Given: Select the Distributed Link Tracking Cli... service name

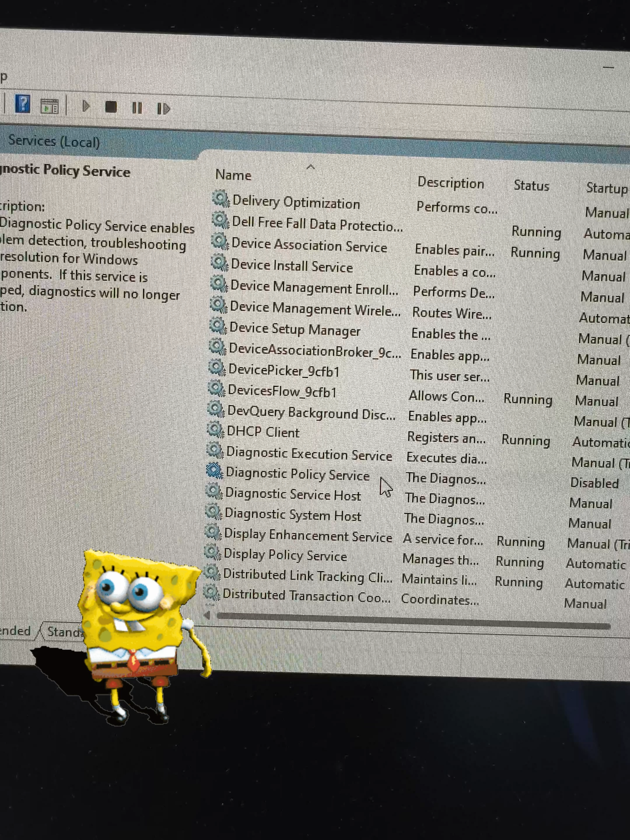Looking at the screenshot, I should coord(307,576).
